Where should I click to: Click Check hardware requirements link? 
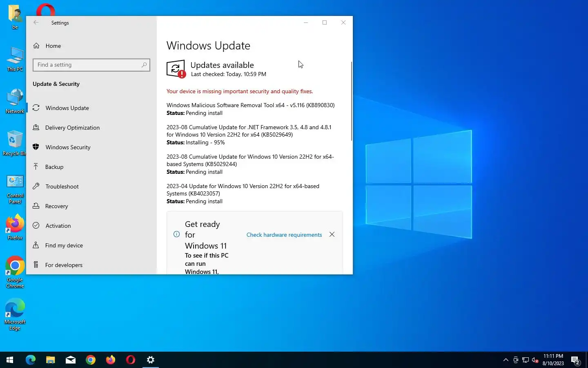point(284,235)
